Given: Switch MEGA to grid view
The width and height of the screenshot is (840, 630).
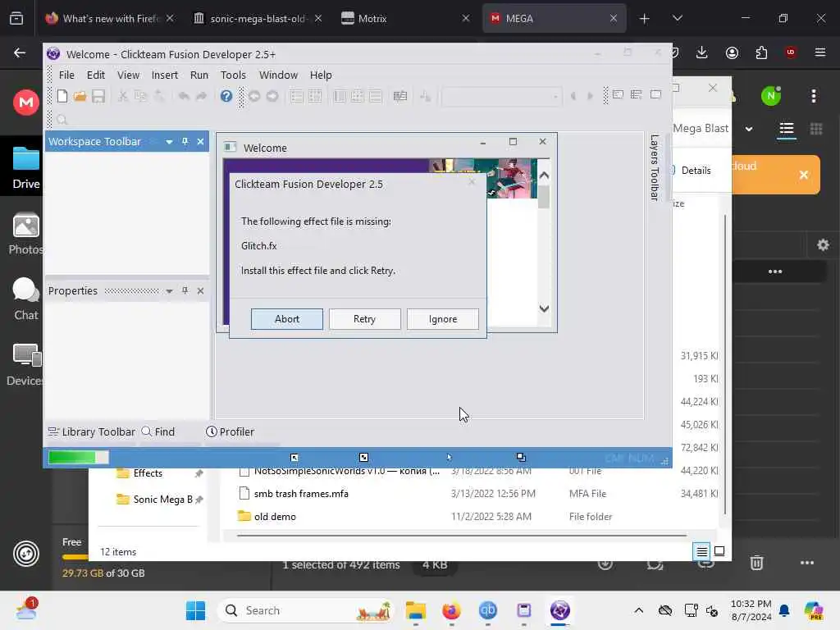Looking at the screenshot, I should [816, 129].
